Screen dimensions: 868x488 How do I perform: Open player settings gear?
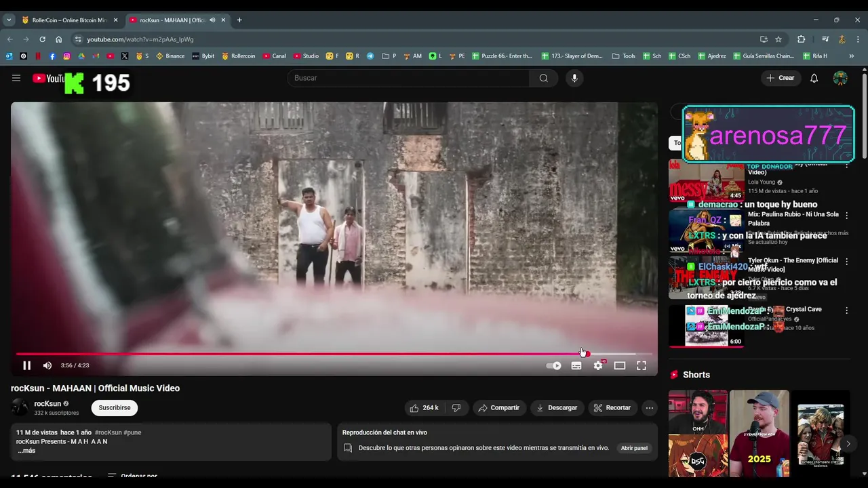598,365
